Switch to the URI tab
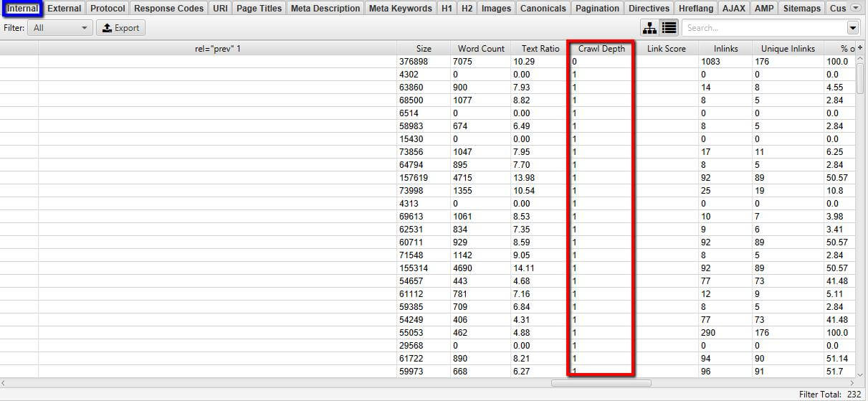Screen dimensions: 868x401 point(220,9)
